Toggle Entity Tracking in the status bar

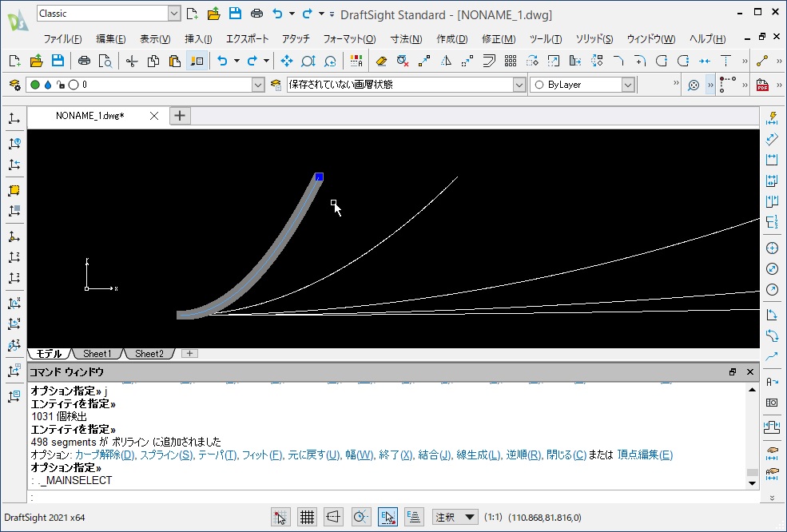(414, 517)
